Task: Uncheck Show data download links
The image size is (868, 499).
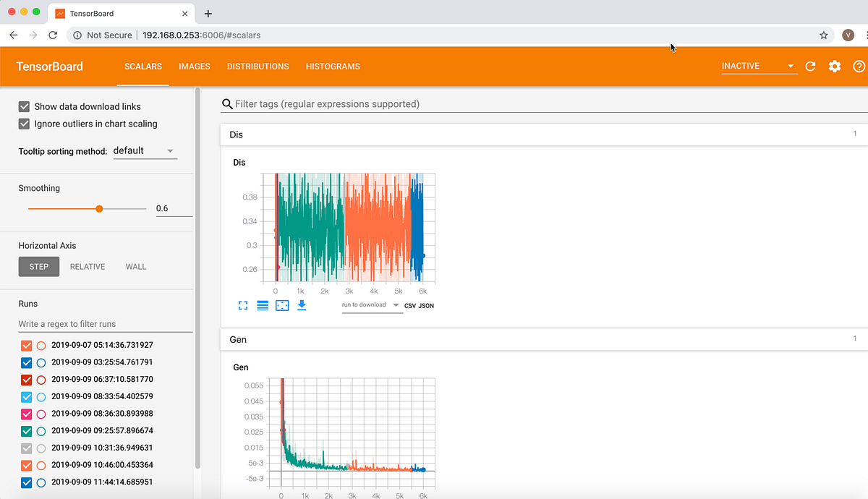Action: point(24,106)
